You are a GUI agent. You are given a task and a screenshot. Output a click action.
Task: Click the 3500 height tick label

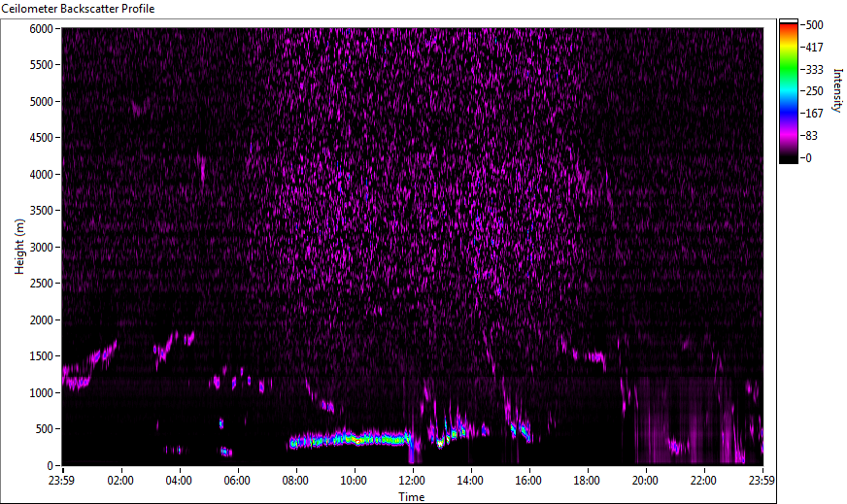42,211
